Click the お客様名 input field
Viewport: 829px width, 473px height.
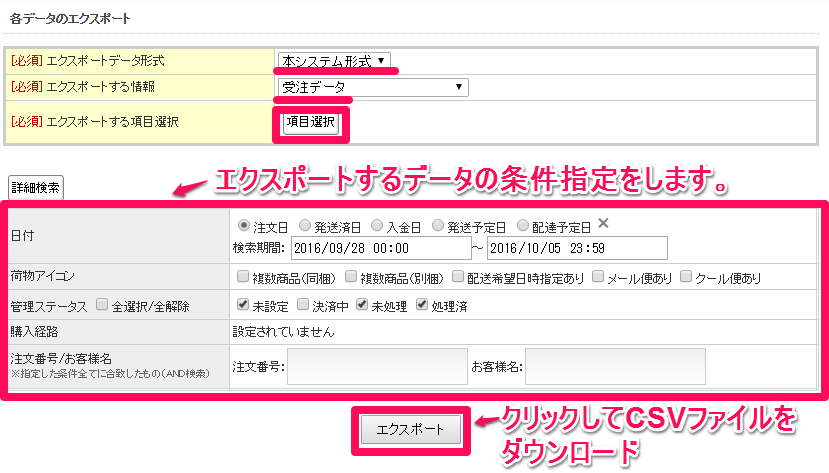[x=615, y=366]
